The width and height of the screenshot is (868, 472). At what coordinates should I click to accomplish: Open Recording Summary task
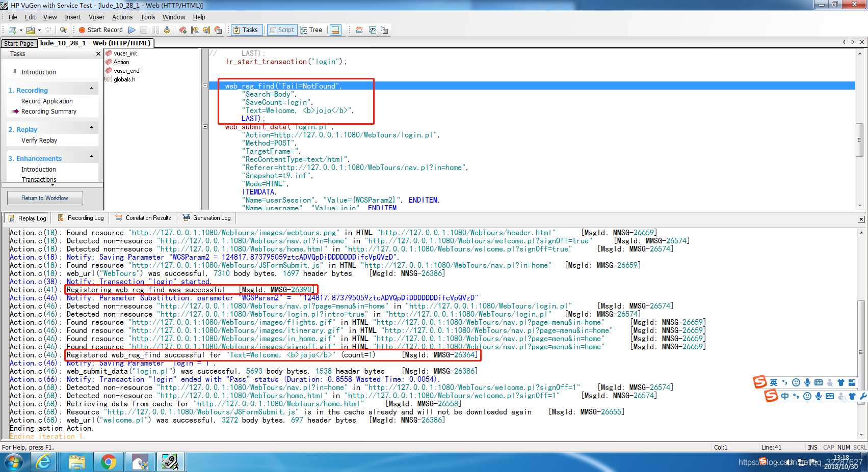(49, 112)
